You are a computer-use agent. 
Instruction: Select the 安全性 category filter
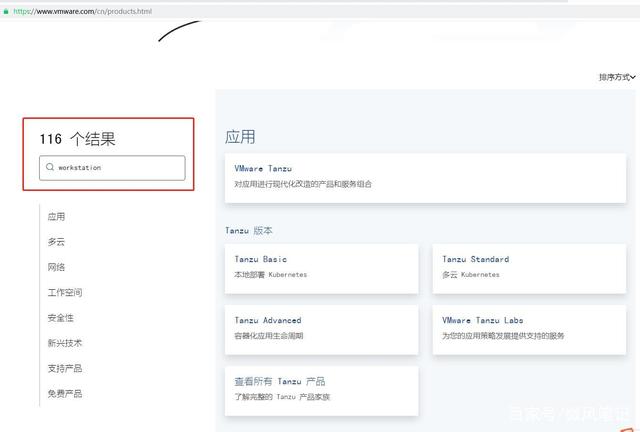click(x=61, y=318)
